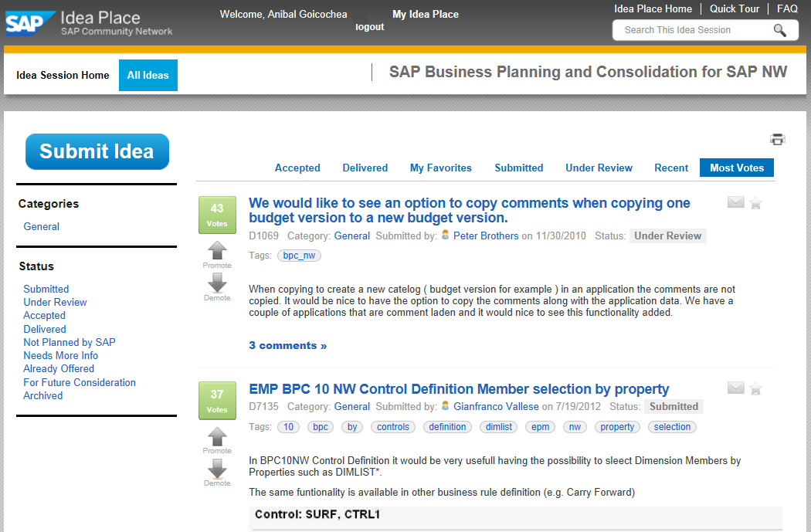Screen dimensions: 811x532
Task: Click the printer icon
Action: click(777, 139)
